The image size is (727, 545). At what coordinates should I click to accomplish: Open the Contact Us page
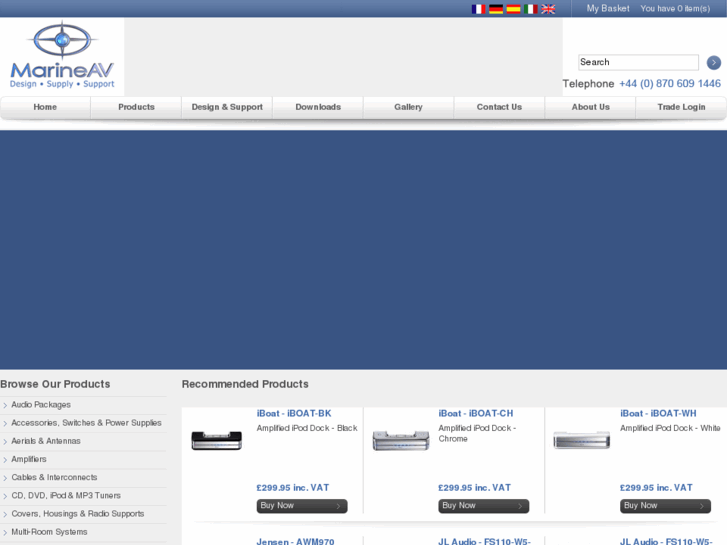499,107
